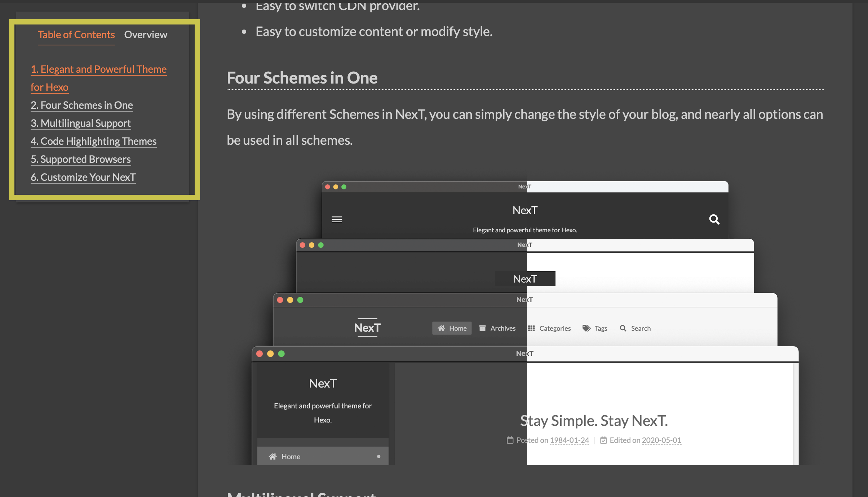Jump to Customize Your NexT section
This screenshot has width=868, height=497.
point(83,177)
